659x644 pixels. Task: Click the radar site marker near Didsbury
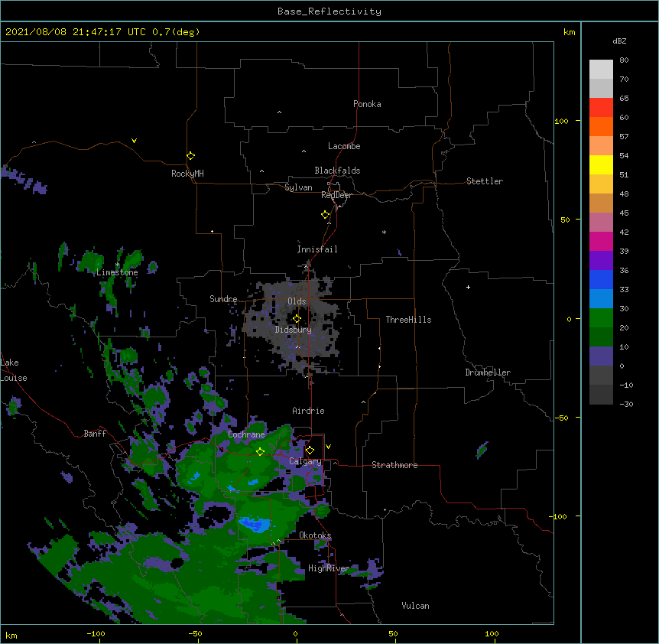(x=297, y=319)
